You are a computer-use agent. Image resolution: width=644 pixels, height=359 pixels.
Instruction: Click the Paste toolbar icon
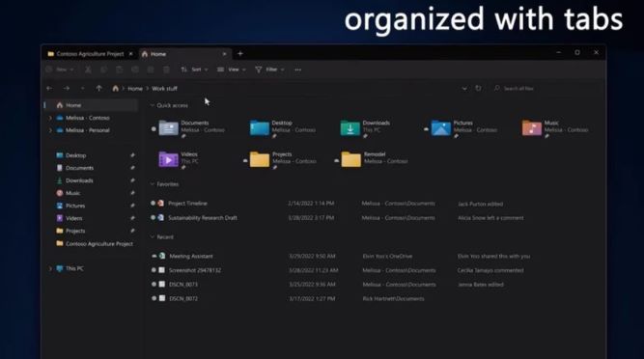point(119,69)
